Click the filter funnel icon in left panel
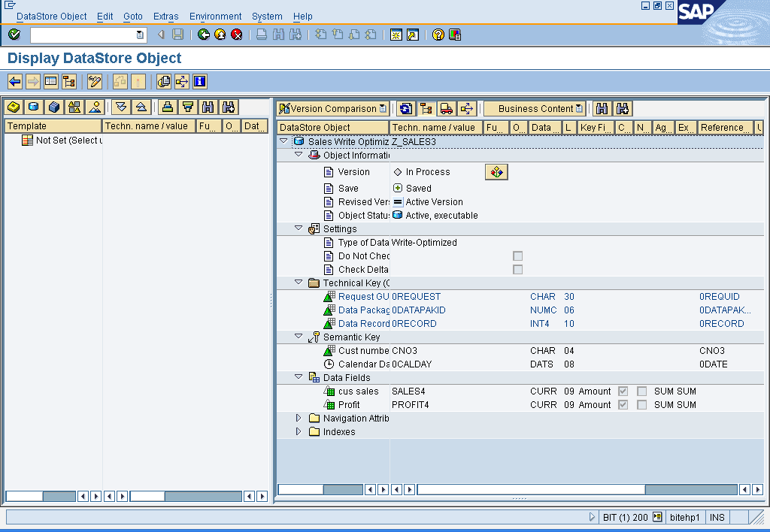The image size is (770, 532). [188, 107]
